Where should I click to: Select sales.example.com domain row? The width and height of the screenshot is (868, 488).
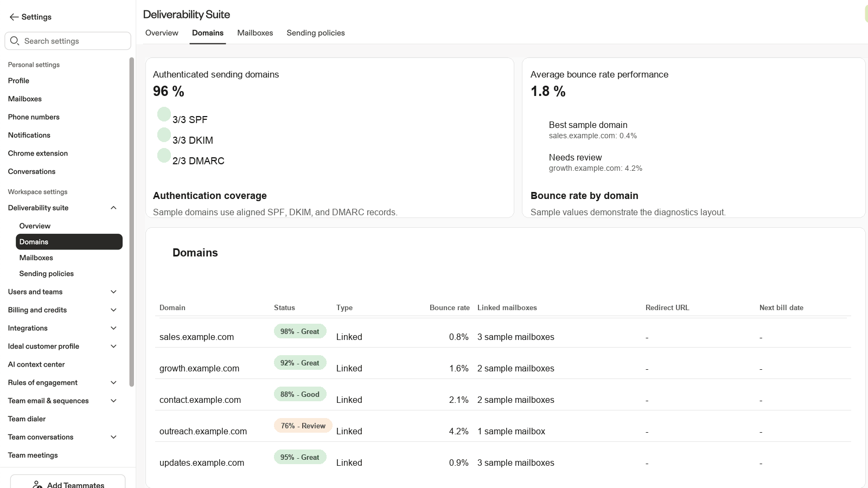[503, 333]
